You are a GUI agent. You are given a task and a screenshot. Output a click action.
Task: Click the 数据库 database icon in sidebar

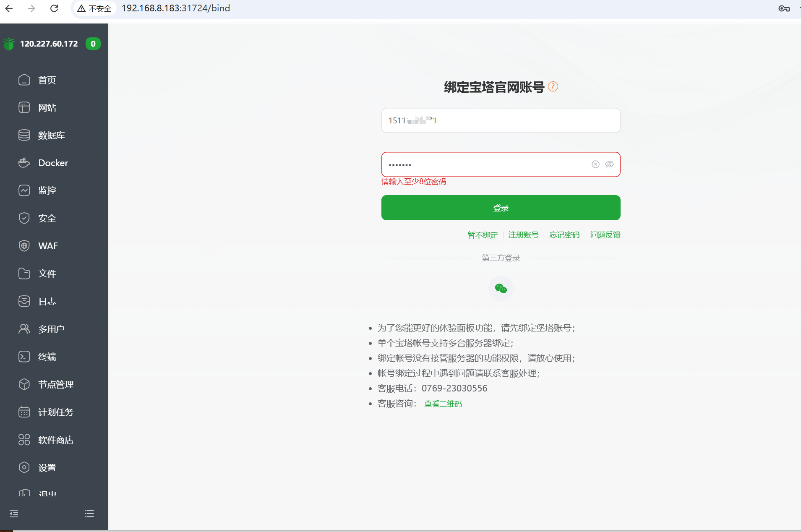tap(24, 135)
